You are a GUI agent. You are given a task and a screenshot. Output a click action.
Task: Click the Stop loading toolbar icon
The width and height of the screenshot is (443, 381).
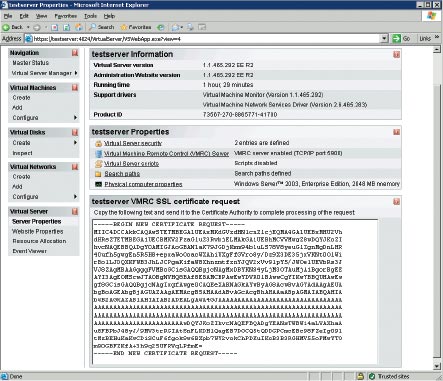tap(55, 27)
